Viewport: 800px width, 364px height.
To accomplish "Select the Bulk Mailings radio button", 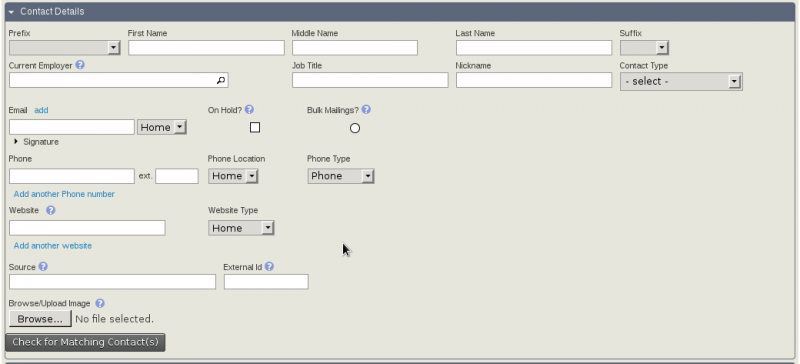I will click(x=355, y=128).
